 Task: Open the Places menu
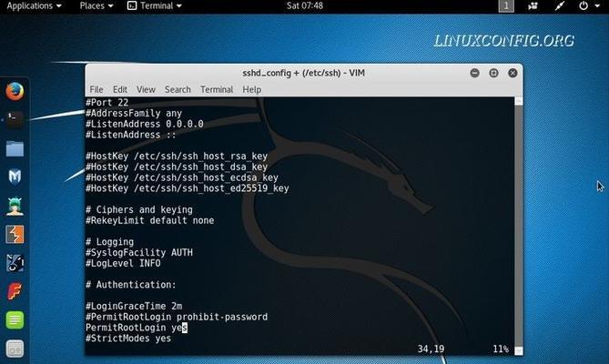96,5
